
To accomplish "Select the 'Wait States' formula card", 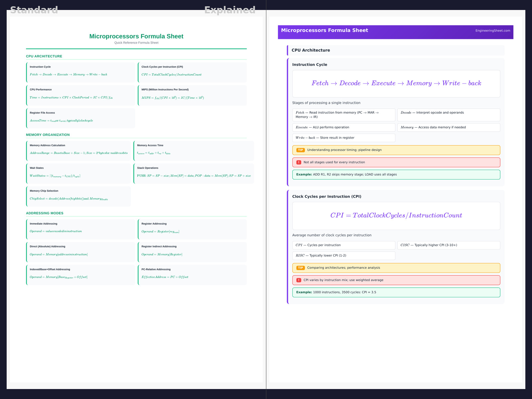I will [x=78, y=173].
